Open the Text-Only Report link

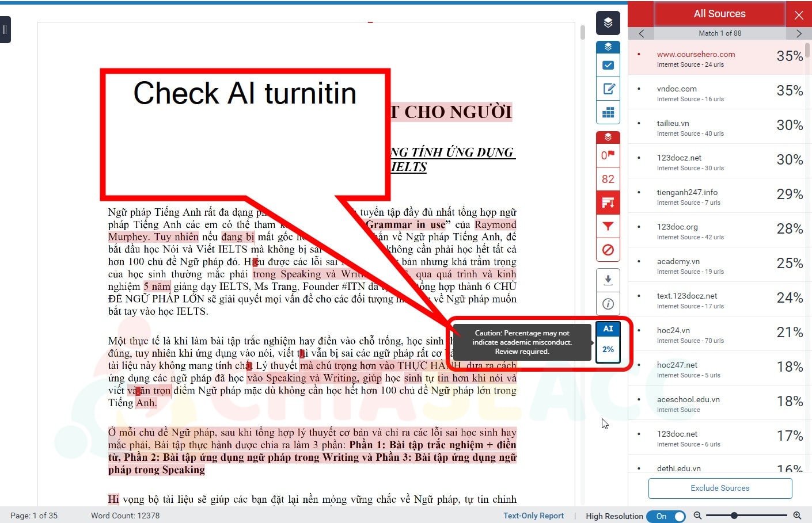pos(533,516)
